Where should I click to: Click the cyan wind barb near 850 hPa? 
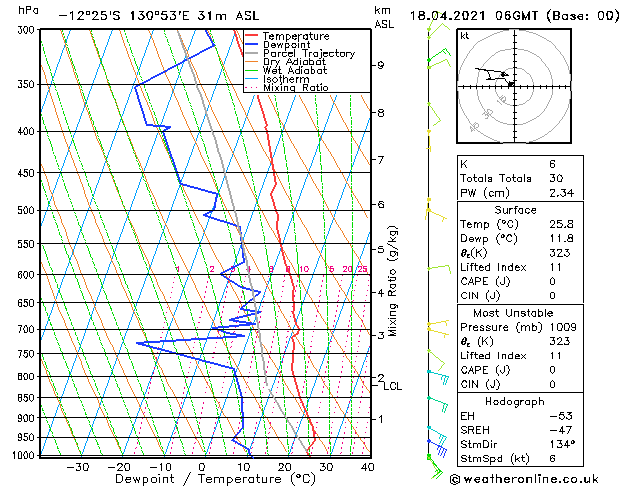tap(438, 404)
